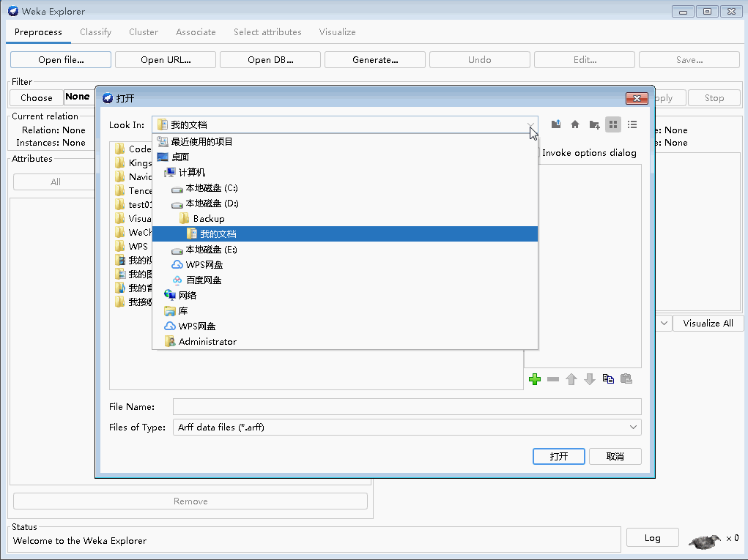Click filter None text field
748x560 pixels.
coord(79,97)
